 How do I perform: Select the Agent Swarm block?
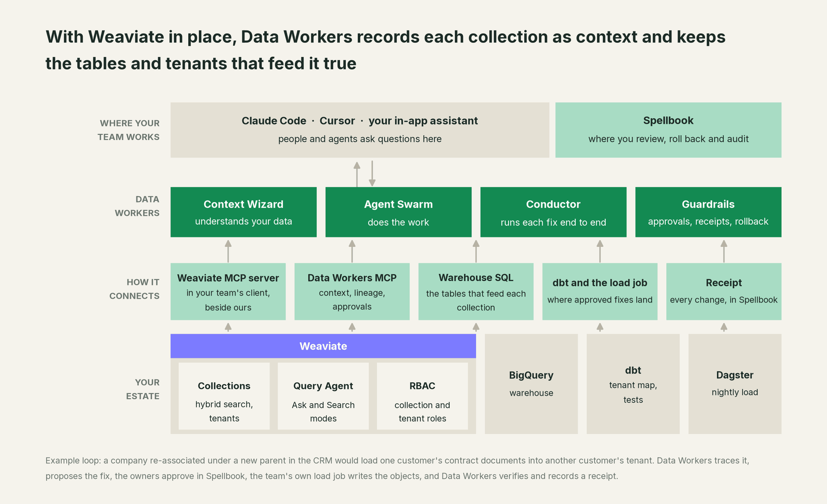399,212
